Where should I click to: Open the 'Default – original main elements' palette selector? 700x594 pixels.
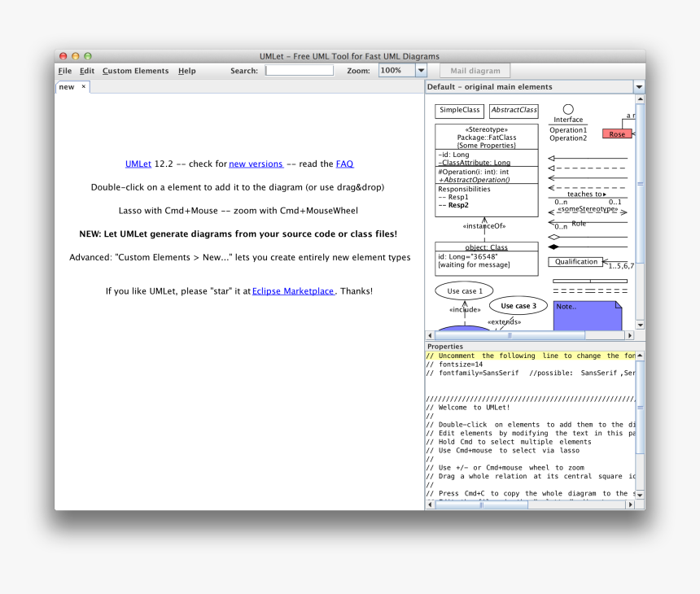pos(530,86)
